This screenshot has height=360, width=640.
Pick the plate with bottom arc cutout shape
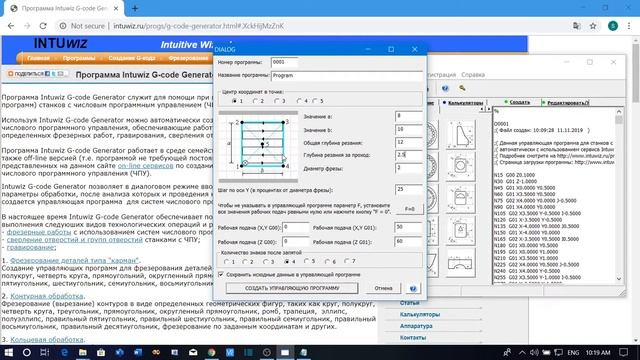(x=460, y=263)
